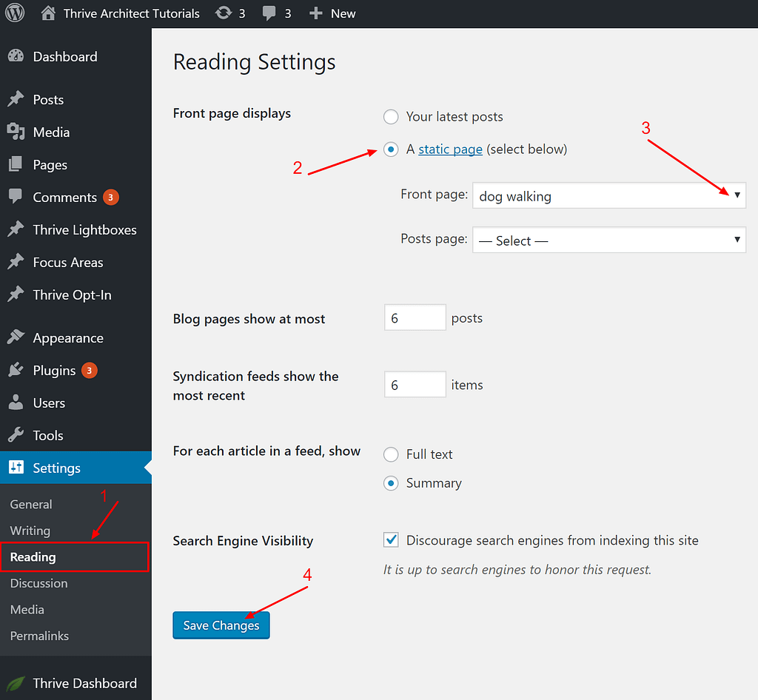This screenshot has width=758, height=700.
Task: Open Thrive Lightboxes menu item
Action: pyautogui.click(x=76, y=230)
